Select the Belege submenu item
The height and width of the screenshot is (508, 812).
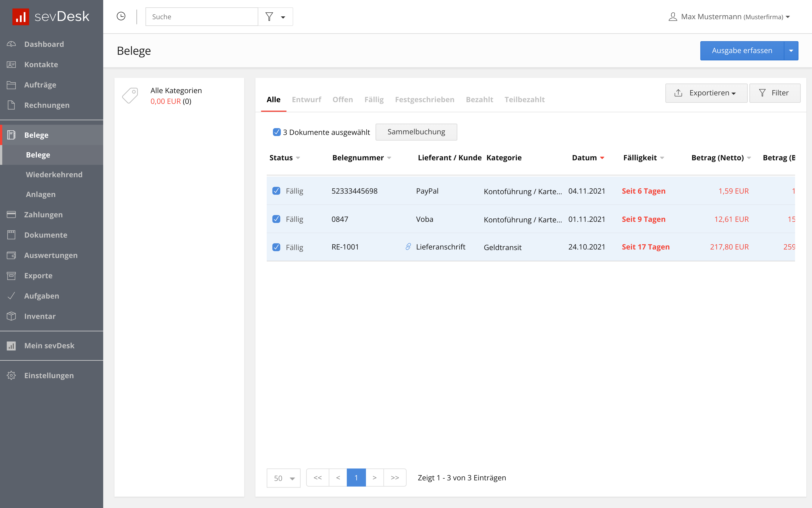coord(52,155)
